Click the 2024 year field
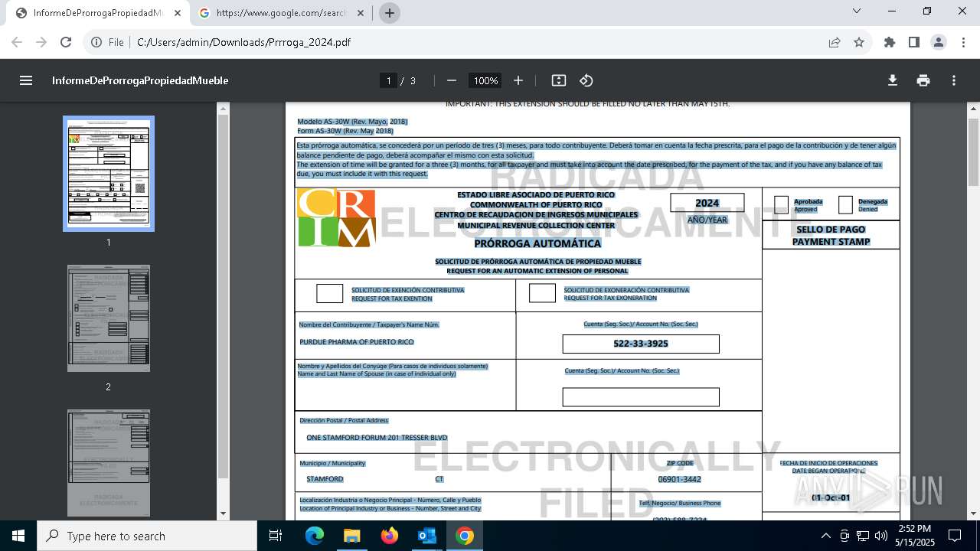 click(707, 203)
